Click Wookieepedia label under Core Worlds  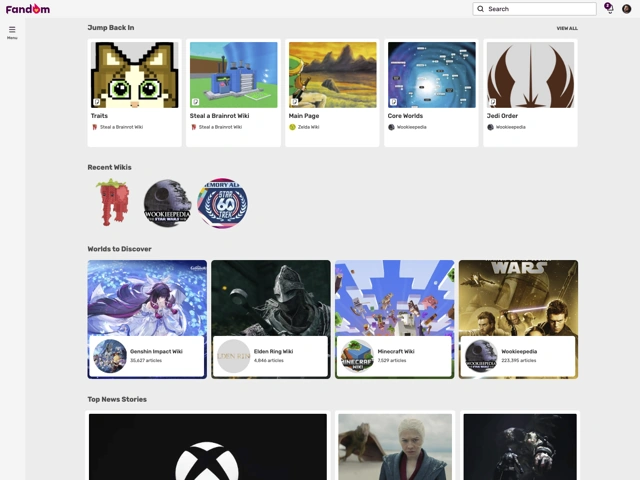[411, 127]
